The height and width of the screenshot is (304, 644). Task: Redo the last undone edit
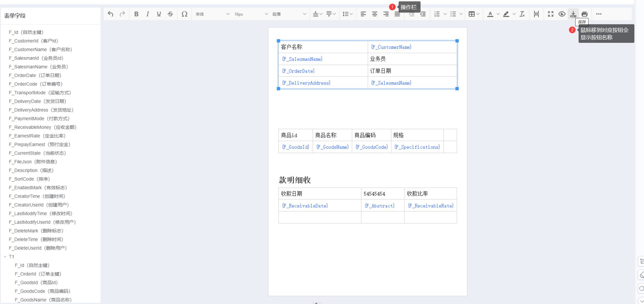tap(122, 14)
